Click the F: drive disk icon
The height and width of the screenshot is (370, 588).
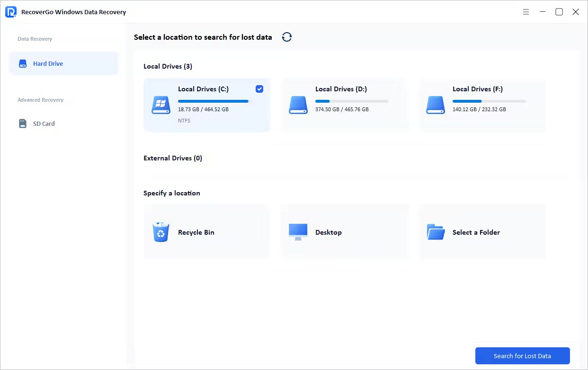[x=435, y=105]
